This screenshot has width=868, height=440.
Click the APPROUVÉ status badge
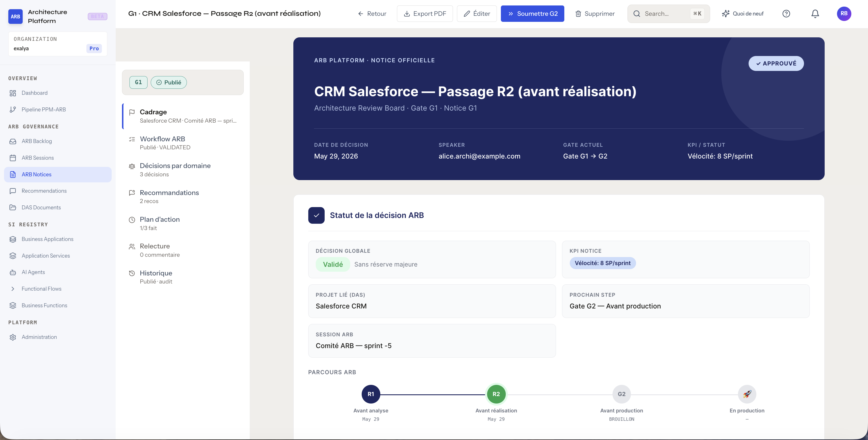[x=776, y=63]
